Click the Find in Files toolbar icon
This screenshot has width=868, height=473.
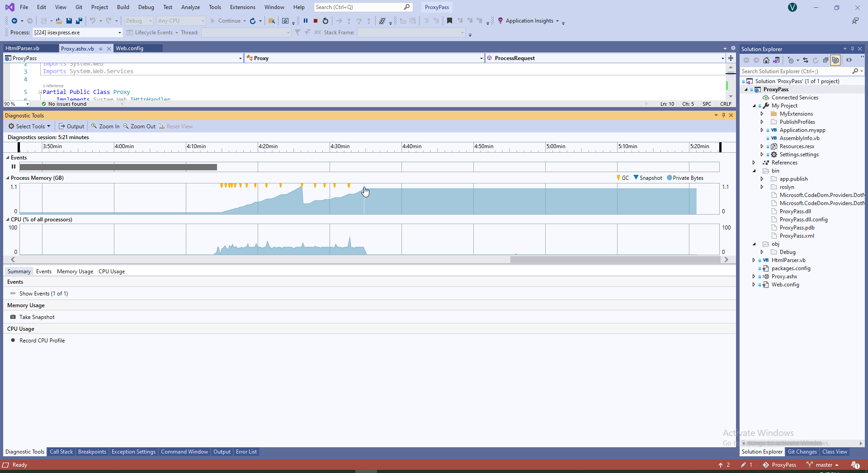(272, 21)
